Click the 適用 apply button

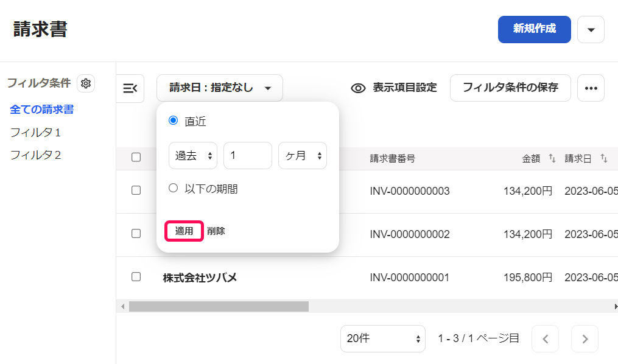(184, 231)
